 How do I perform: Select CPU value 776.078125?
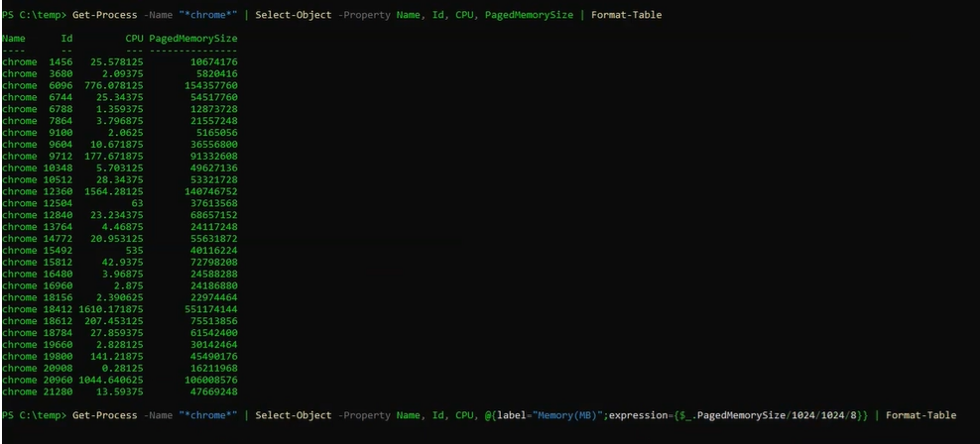[x=114, y=85]
